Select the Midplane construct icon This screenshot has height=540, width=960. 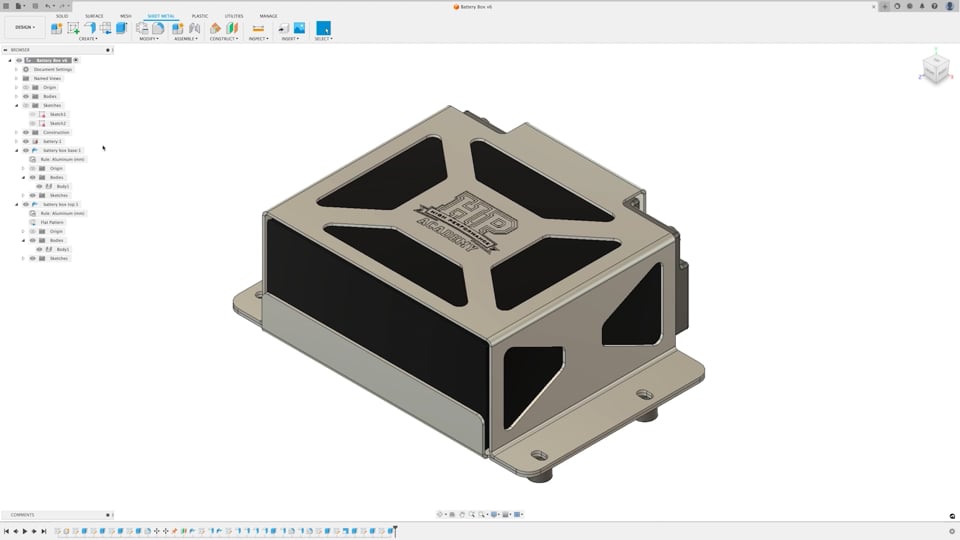coord(232,28)
